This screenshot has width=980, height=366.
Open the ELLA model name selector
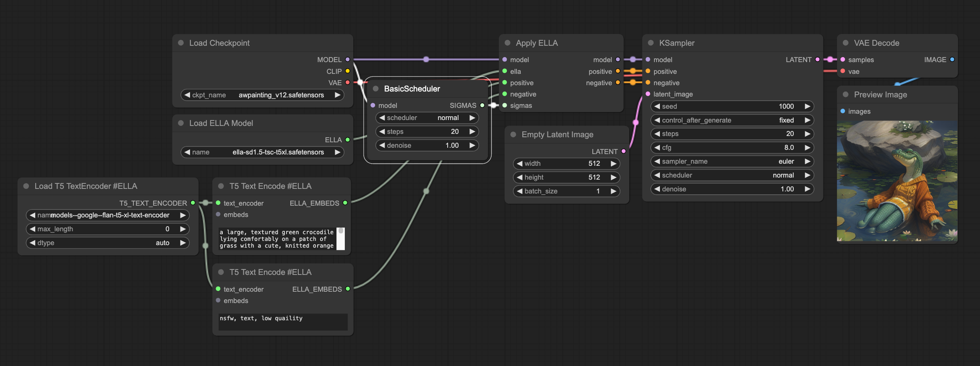coord(262,152)
